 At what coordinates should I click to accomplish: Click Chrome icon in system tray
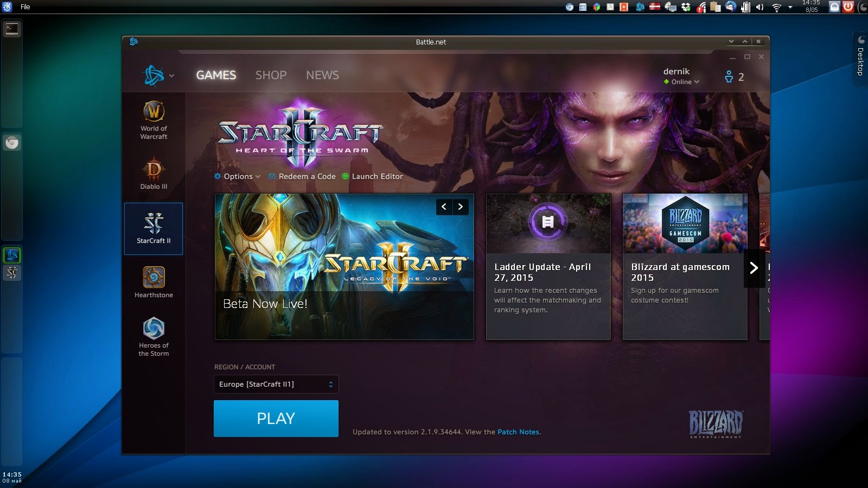click(569, 7)
